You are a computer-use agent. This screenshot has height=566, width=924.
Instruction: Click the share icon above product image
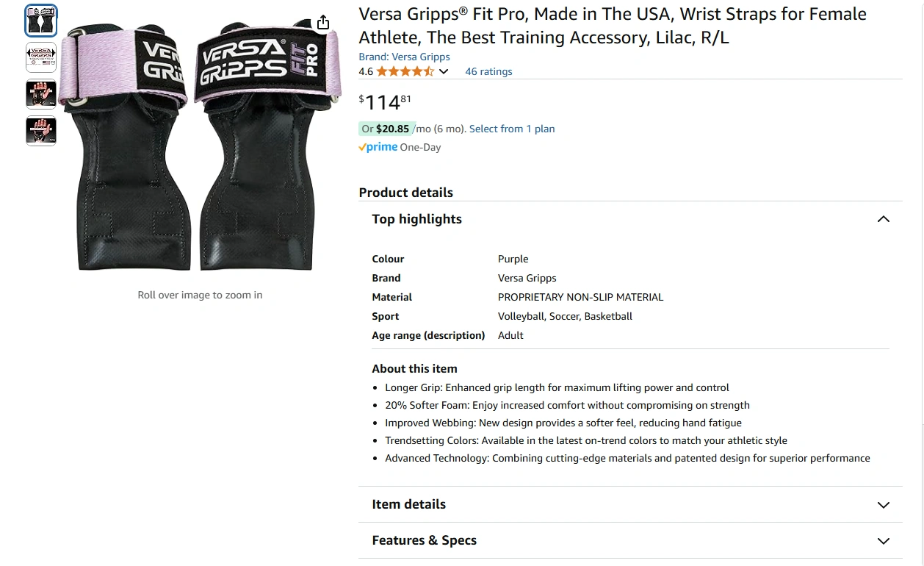pos(323,23)
